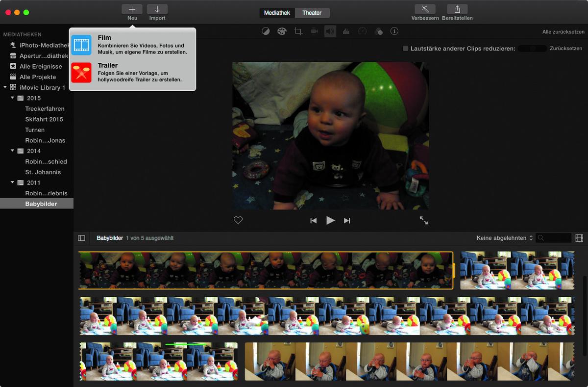The height and width of the screenshot is (387, 588).
Task: Choose the blue Film project icon
Action: (x=81, y=45)
